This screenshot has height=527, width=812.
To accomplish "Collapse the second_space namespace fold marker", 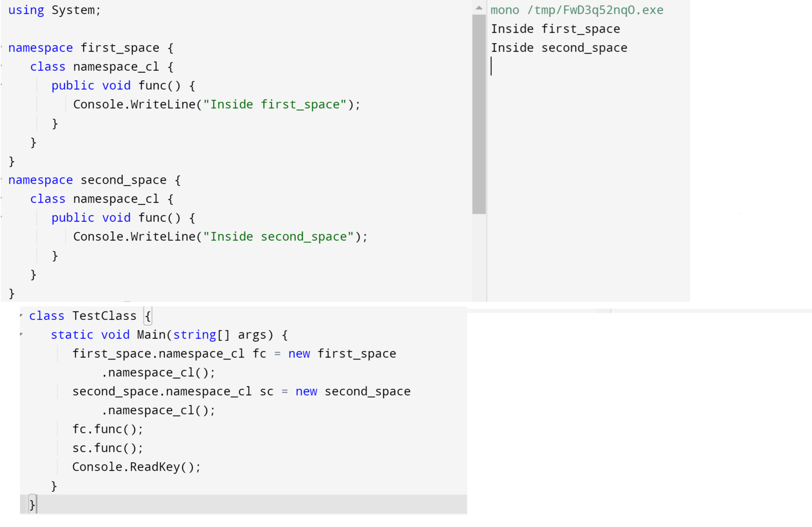I will coord(2,180).
